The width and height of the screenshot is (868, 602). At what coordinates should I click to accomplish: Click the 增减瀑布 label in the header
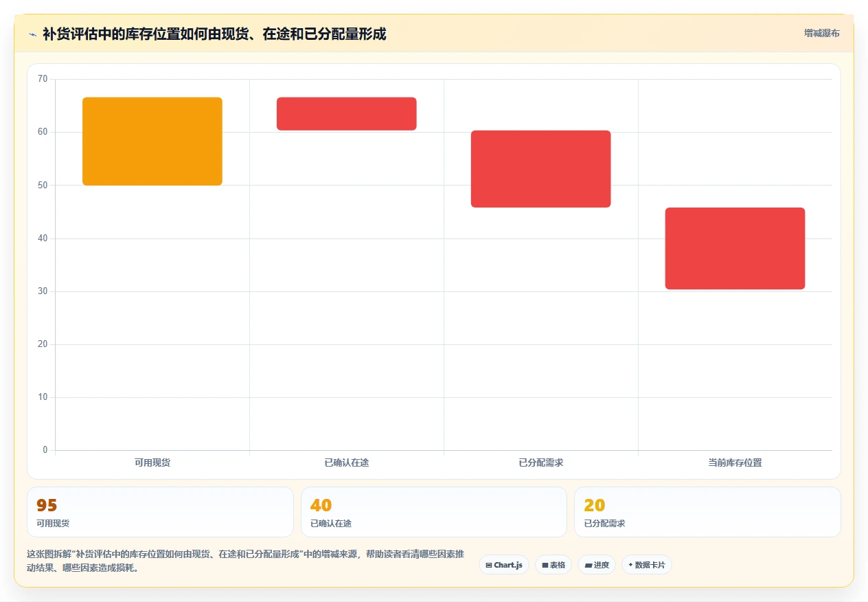point(822,33)
